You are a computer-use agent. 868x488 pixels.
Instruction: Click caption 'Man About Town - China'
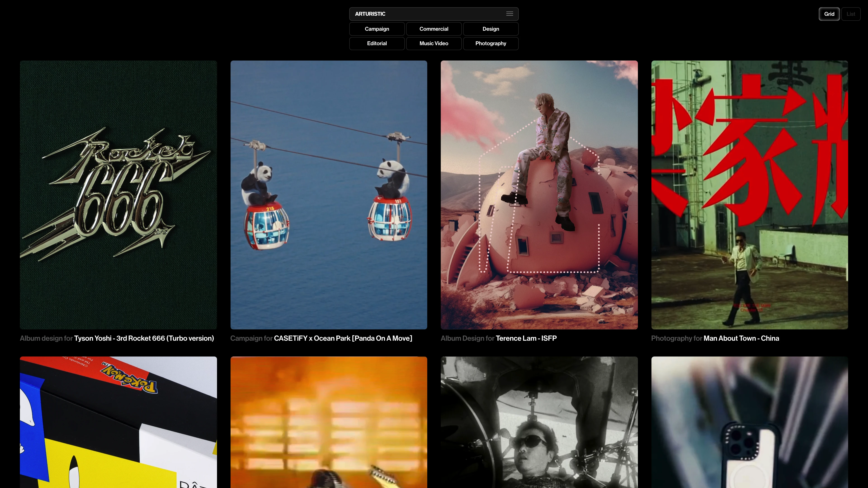point(741,338)
